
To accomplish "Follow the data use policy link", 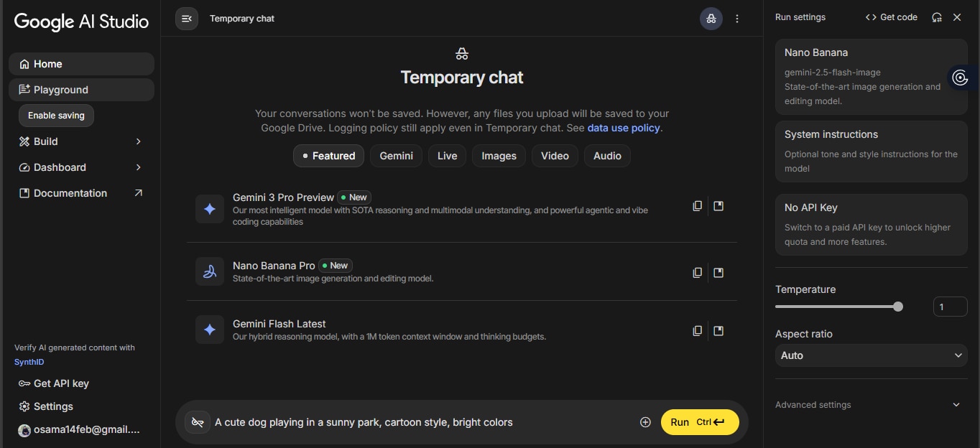I will tap(623, 128).
